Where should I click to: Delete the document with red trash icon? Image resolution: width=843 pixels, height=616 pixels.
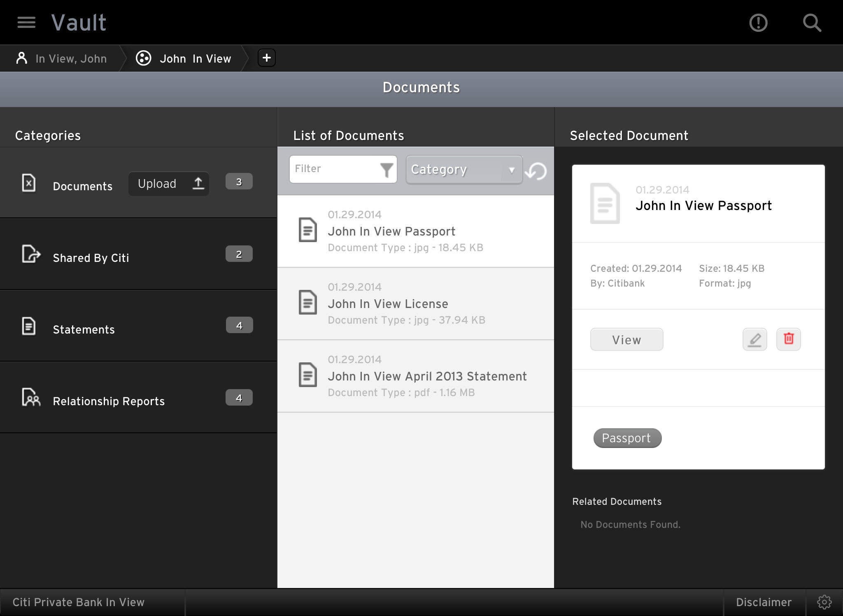(788, 339)
